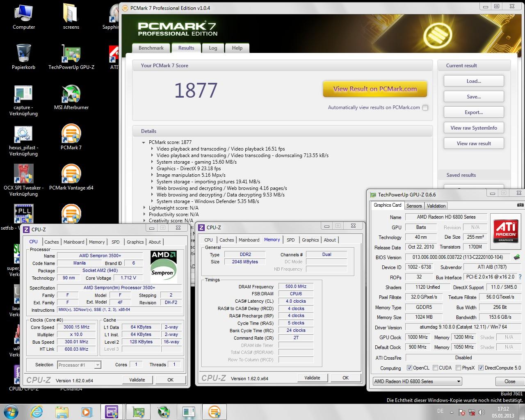Expand the Video playback 16.51 fps item
This screenshot has width=525, height=420.
pyautogui.click(x=152, y=149)
